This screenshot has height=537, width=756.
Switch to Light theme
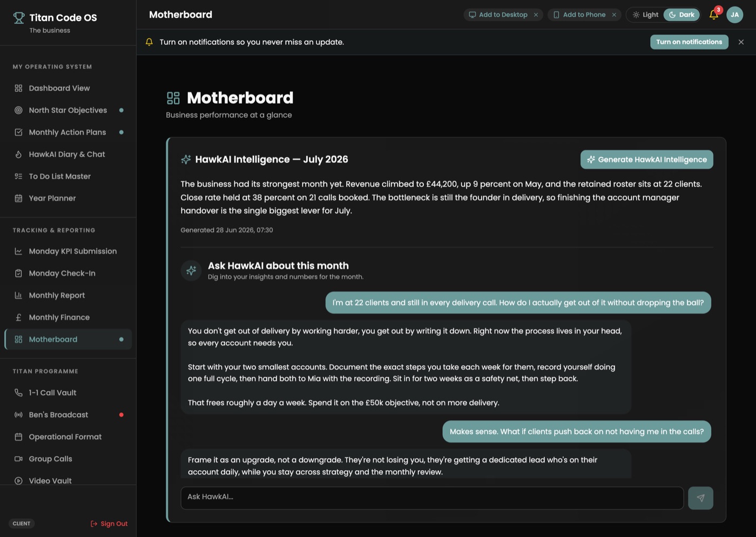tap(645, 15)
